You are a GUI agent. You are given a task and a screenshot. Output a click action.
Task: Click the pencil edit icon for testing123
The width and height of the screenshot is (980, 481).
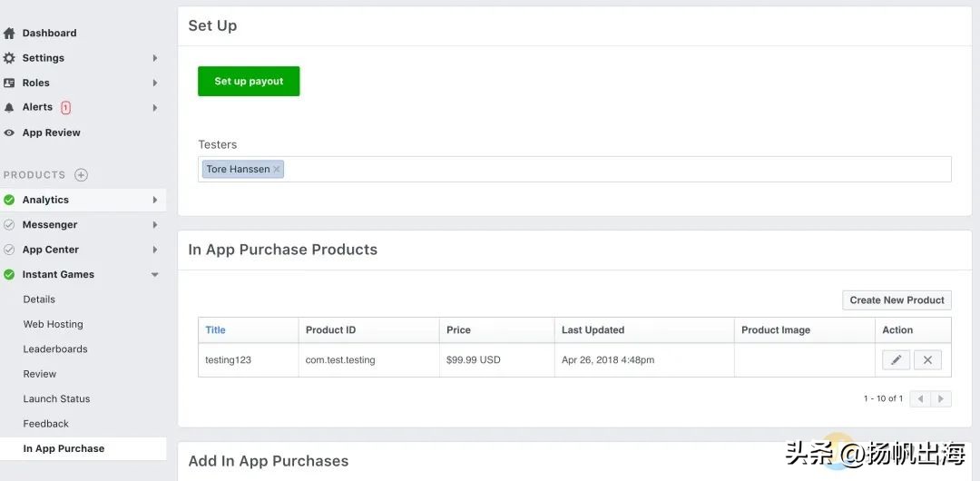click(x=896, y=360)
